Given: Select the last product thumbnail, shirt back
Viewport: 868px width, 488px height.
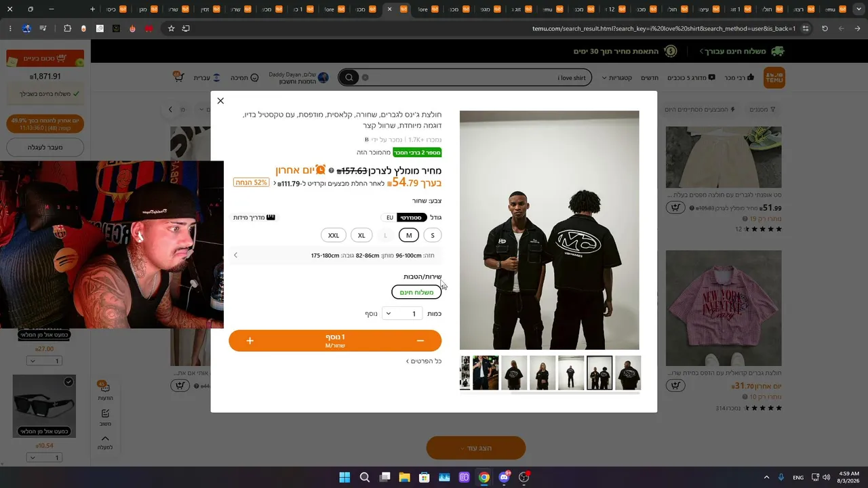Looking at the screenshot, I should 628,373.
